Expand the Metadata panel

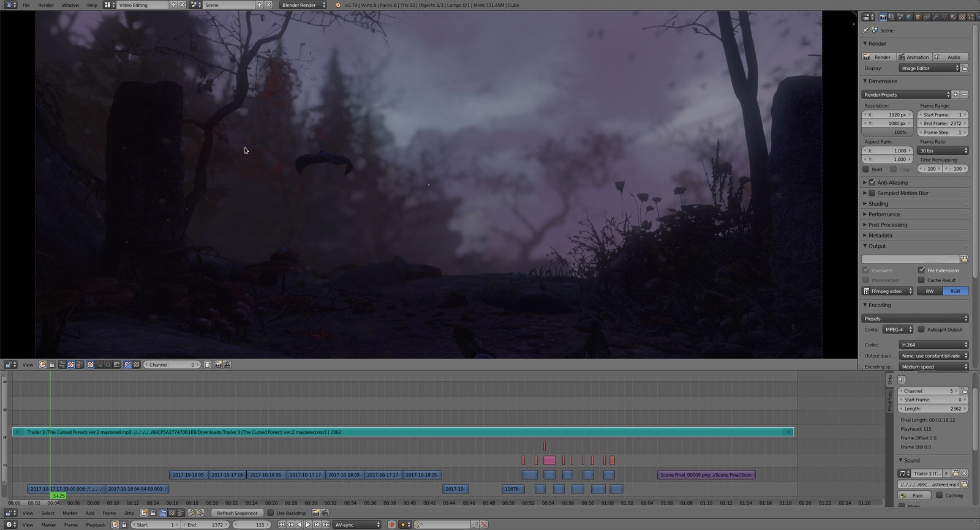[880, 235]
